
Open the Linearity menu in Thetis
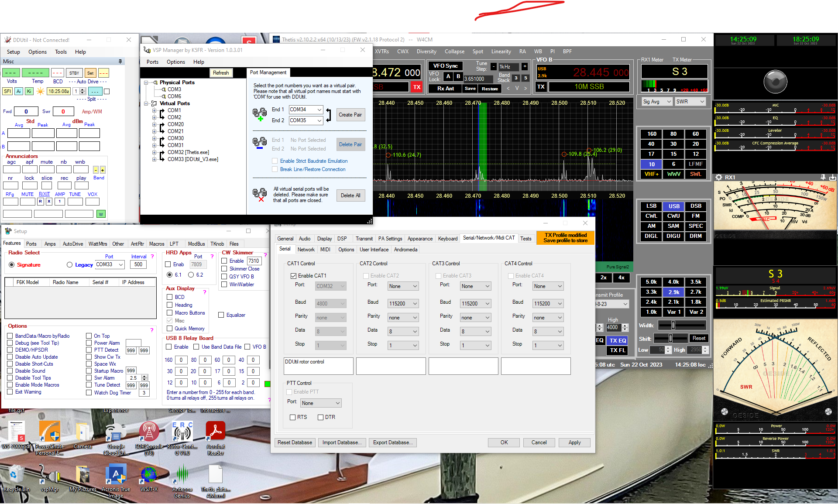pos(501,51)
